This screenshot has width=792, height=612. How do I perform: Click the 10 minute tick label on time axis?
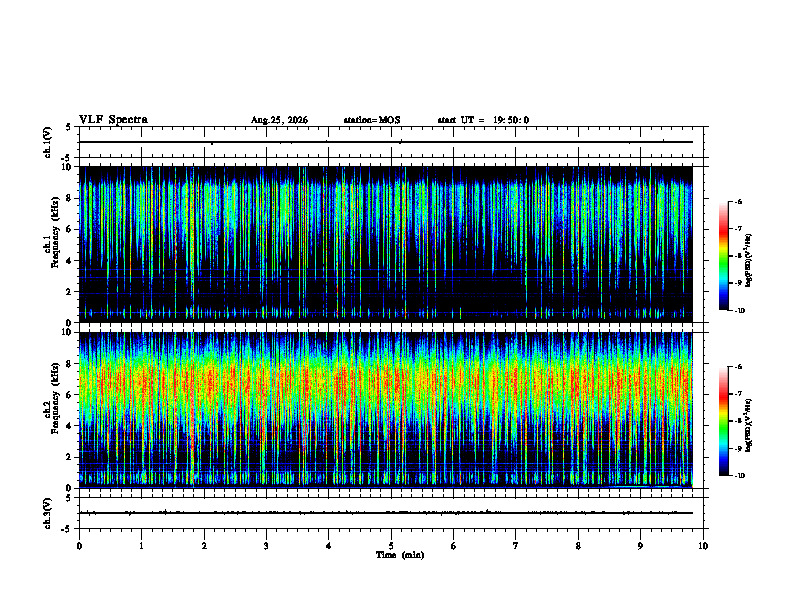click(703, 546)
